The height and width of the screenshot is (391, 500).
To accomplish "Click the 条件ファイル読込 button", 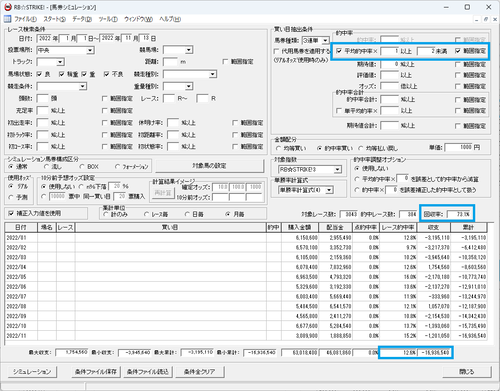I will pyautogui.click(x=148, y=372).
